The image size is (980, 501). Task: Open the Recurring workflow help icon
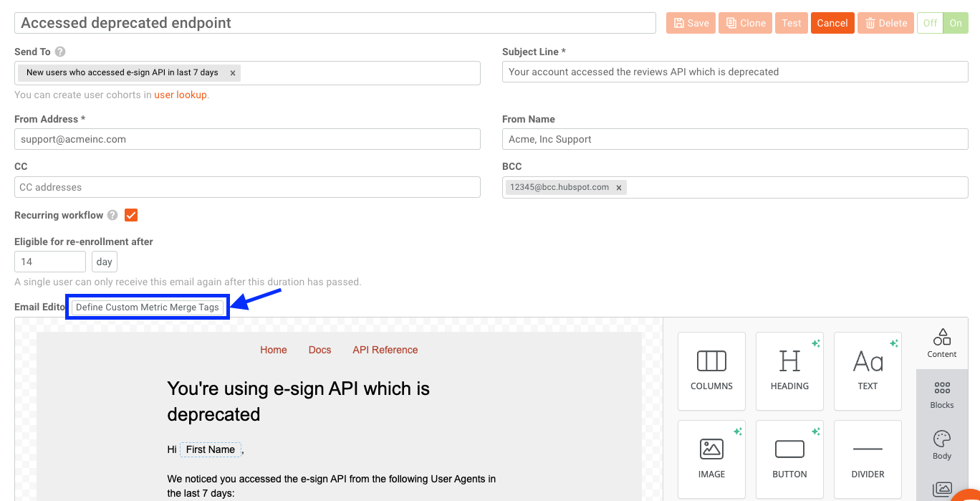pos(112,215)
